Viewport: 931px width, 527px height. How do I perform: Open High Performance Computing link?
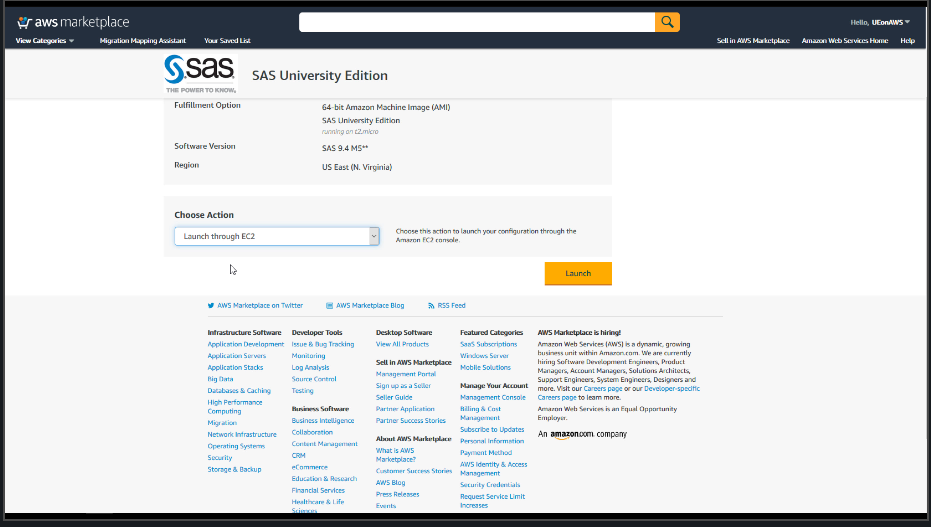coord(235,407)
